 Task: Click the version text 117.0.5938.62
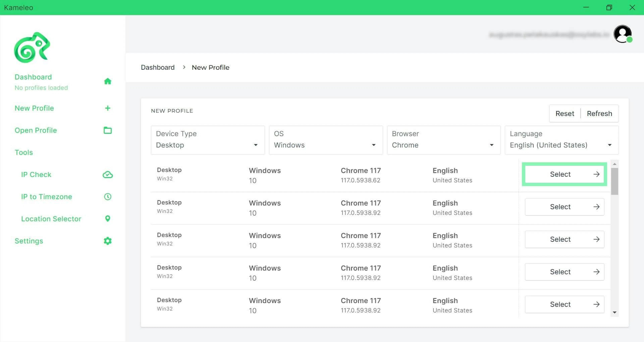360,180
